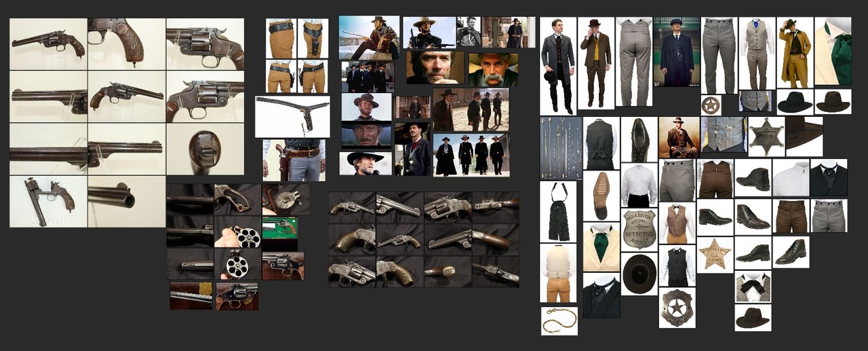
Task: Click the man in jeans with brown holster
Action: point(294,160)
